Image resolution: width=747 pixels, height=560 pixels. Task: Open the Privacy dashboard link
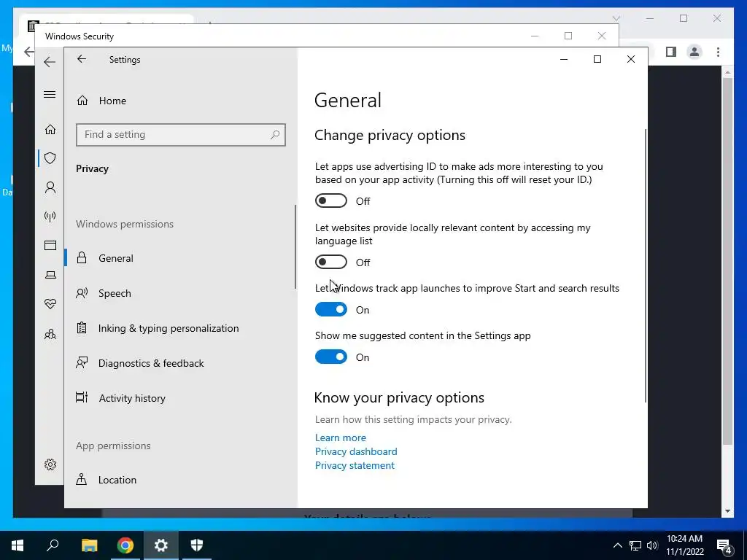[356, 451]
